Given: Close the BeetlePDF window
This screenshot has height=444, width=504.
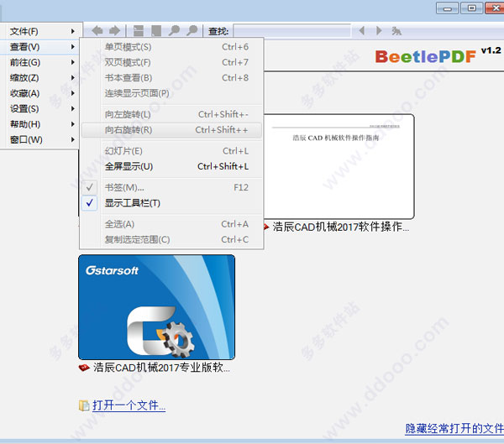Looking at the screenshot, I should (x=495, y=8).
